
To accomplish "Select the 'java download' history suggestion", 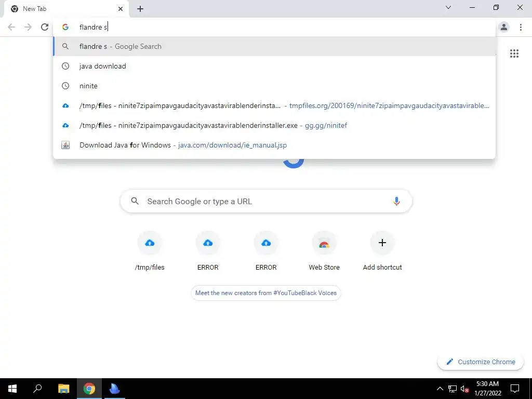I will click(274, 66).
